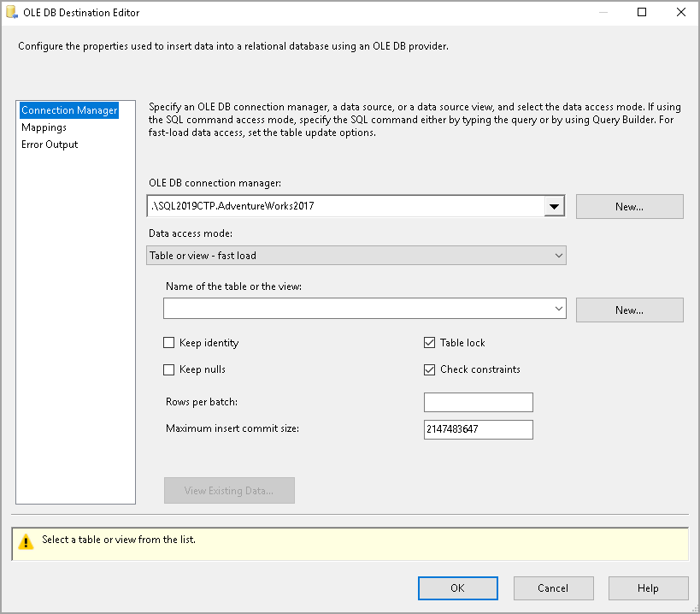Viewport: 700px width, 614px height.
Task: Click New to create a table
Action: tap(629, 309)
